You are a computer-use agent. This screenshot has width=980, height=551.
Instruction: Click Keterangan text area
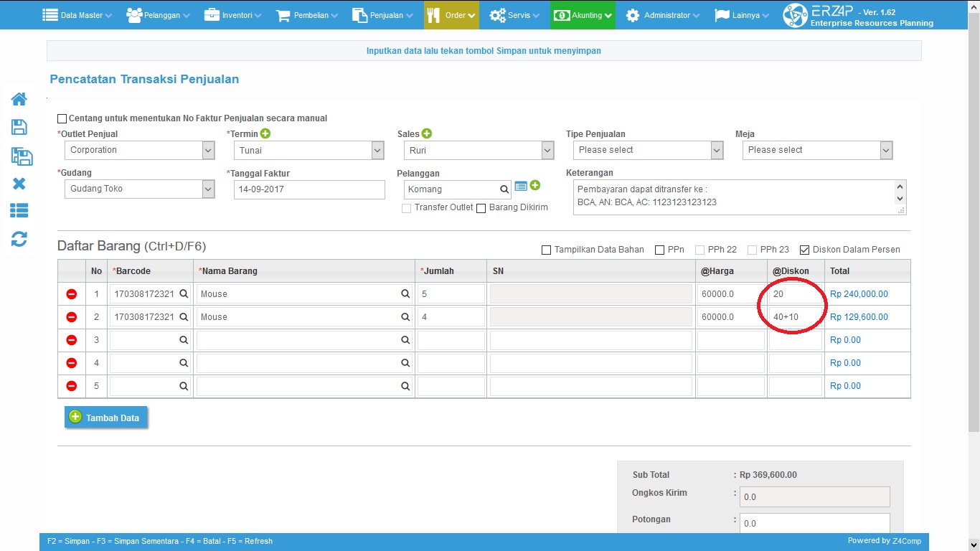click(x=740, y=197)
